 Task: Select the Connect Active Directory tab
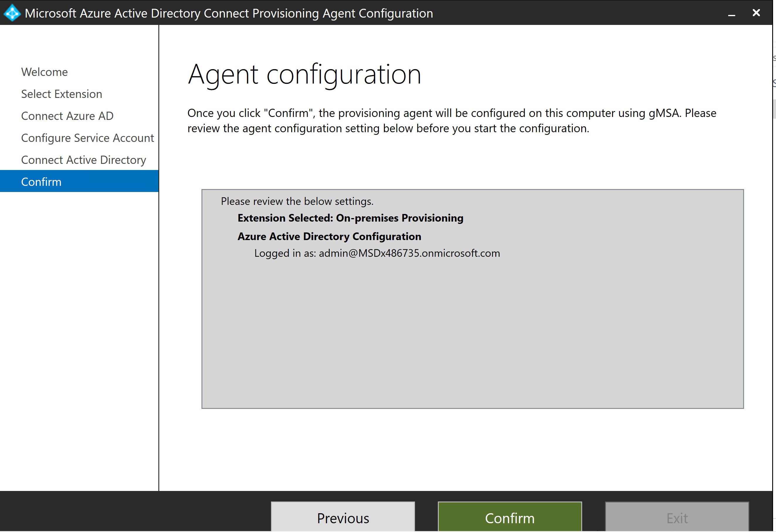coord(83,159)
